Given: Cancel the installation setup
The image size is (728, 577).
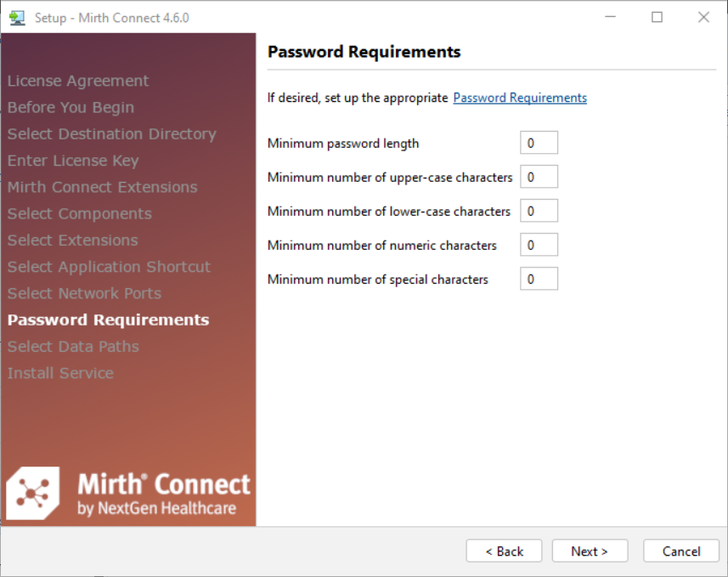Looking at the screenshot, I should 681,552.
